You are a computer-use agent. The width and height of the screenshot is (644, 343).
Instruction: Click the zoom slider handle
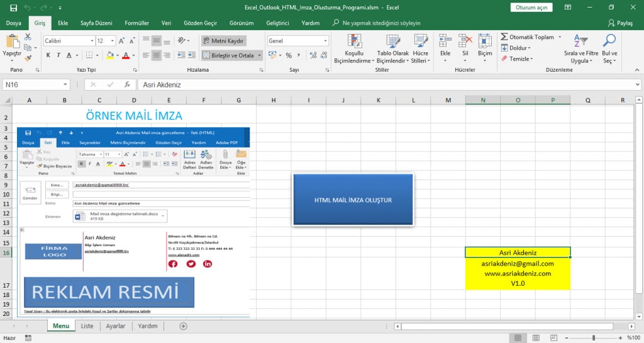pos(593,338)
